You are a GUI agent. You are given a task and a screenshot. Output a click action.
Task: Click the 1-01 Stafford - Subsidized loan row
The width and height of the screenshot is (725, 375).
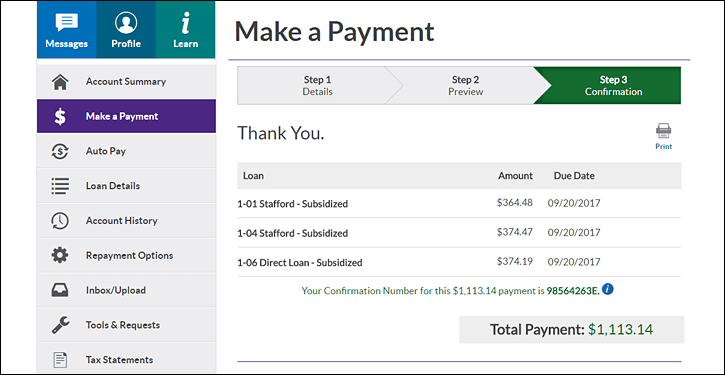click(459, 203)
